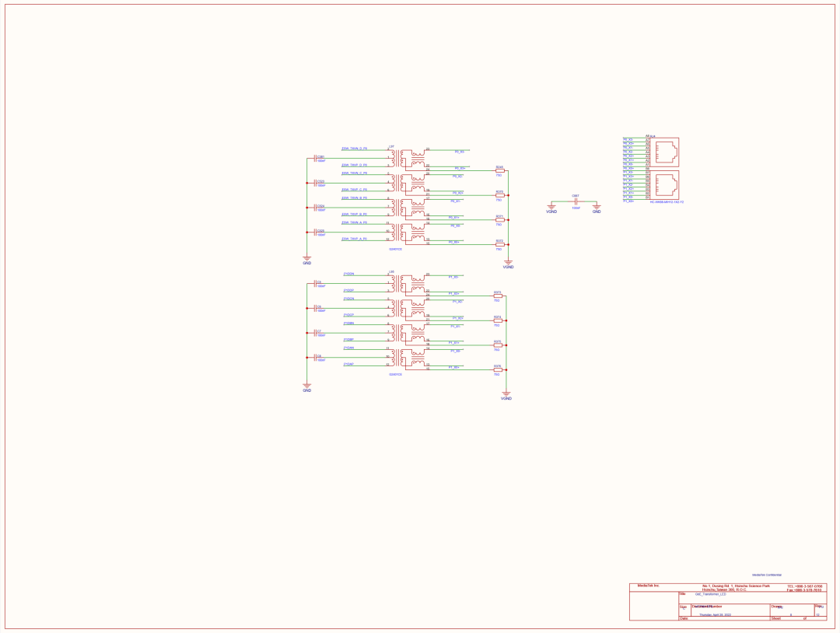Viewport: 840px width, 633px height.
Task: Select the standalone capacitor between VGND and GND
Action: click(576, 202)
